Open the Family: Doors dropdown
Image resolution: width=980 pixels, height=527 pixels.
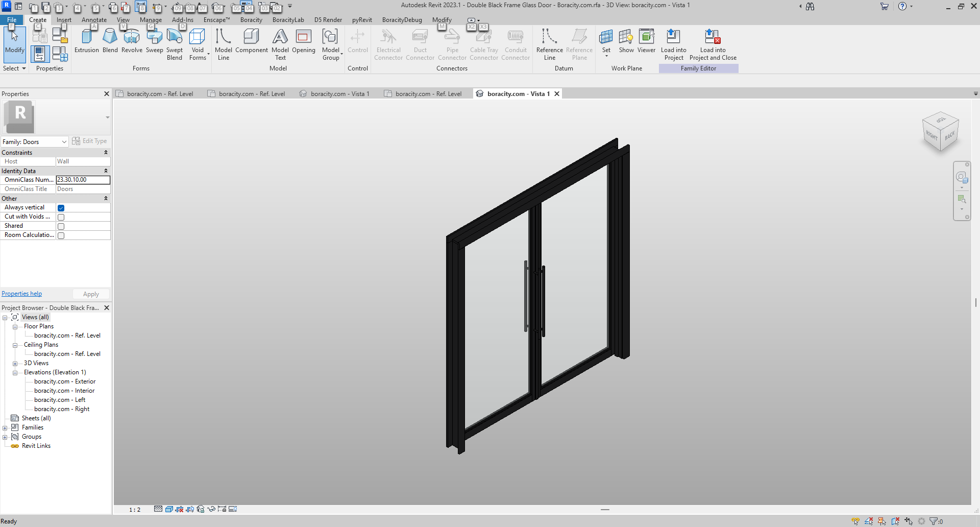pos(35,141)
